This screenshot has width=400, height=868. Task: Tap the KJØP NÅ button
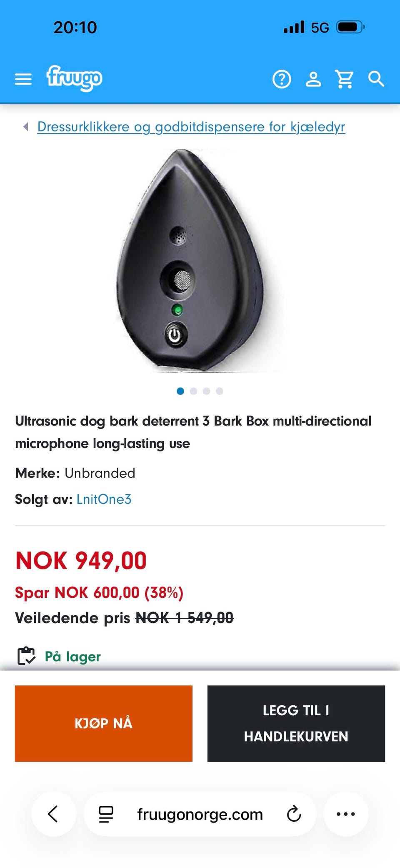(x=104, y=723)
